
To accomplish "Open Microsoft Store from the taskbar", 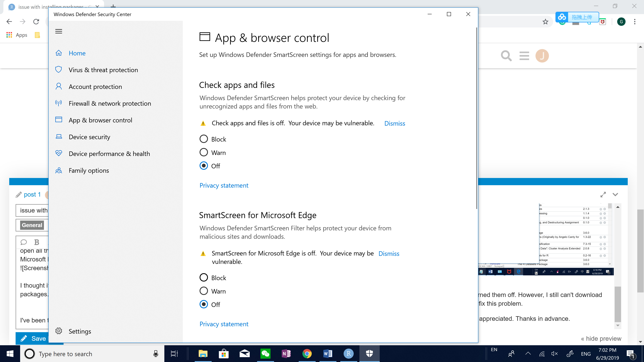I will [x=224, y=353].
